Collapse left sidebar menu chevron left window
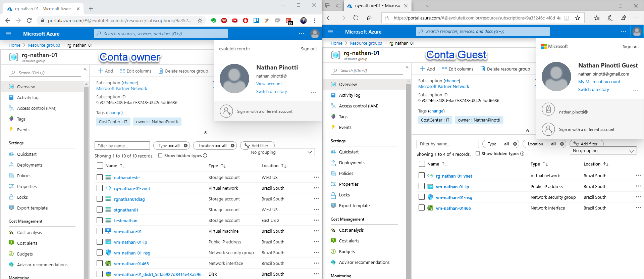Viewport: 644px width, 279px height. click(x=85, y=69)
